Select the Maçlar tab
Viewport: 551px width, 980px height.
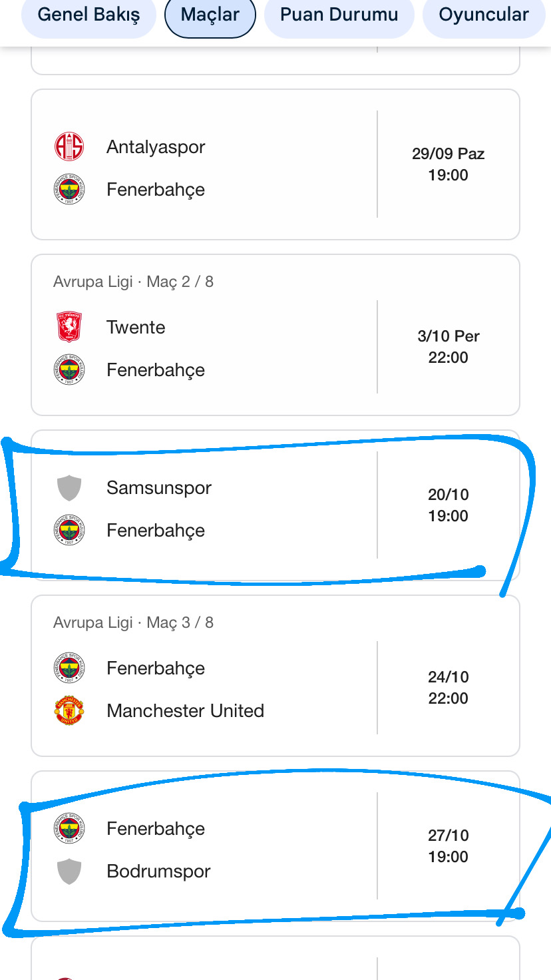pyautogui.click(x=210, y=15)
